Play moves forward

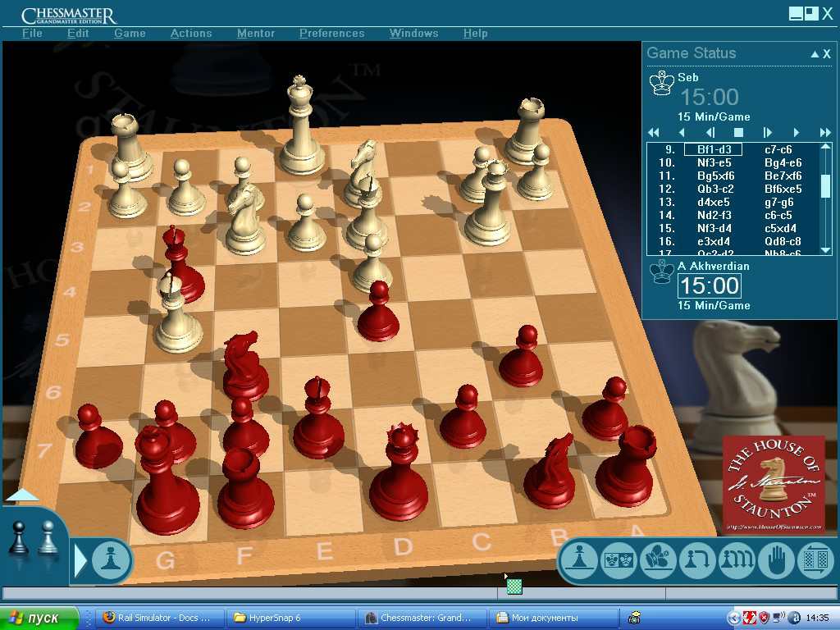click(x=796, y=132)
